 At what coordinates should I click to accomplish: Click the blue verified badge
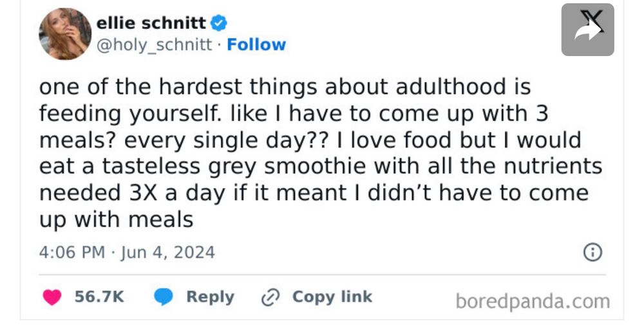[219, 24]
